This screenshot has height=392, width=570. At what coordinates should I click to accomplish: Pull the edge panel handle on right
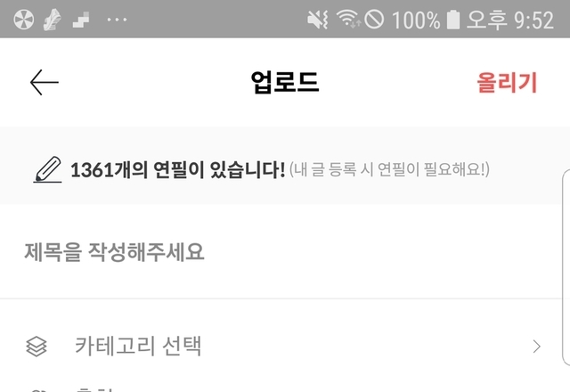pos(566,267)
